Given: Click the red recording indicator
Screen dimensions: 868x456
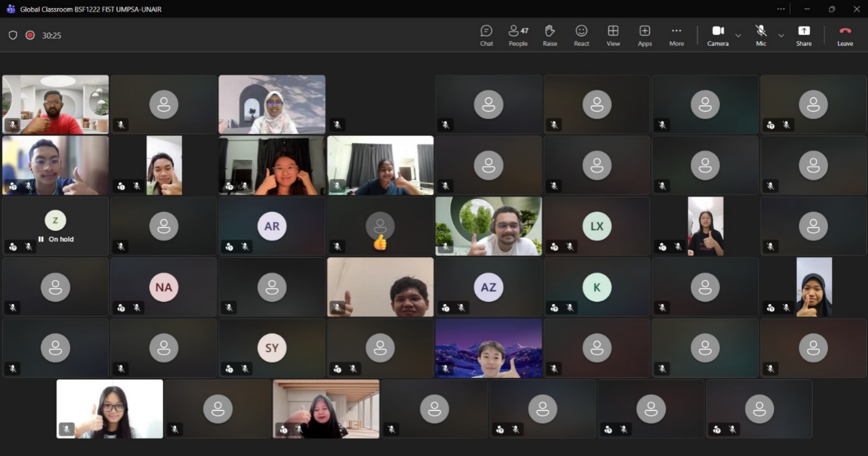Looking at the screenshot, I should coord(30,35).
